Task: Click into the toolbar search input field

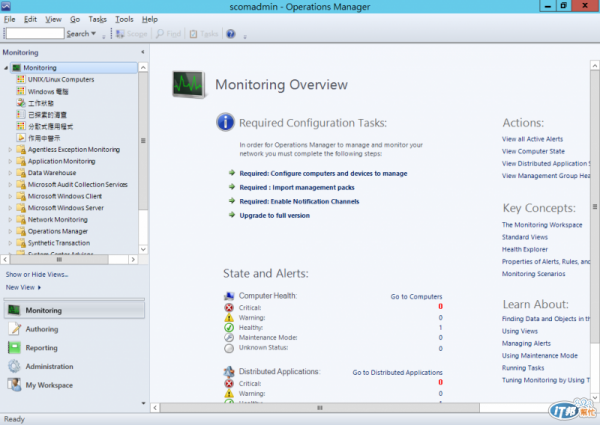Action: [35, 33]
